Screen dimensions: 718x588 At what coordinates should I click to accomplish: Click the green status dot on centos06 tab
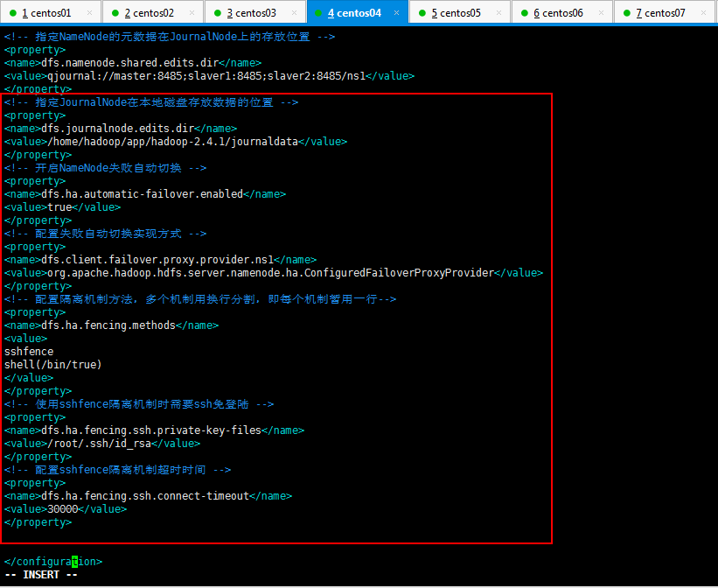click(x=525, y=13)
